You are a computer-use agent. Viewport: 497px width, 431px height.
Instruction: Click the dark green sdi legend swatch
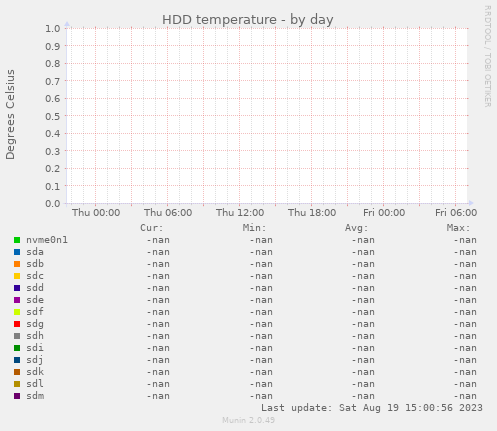click(17, 348)
